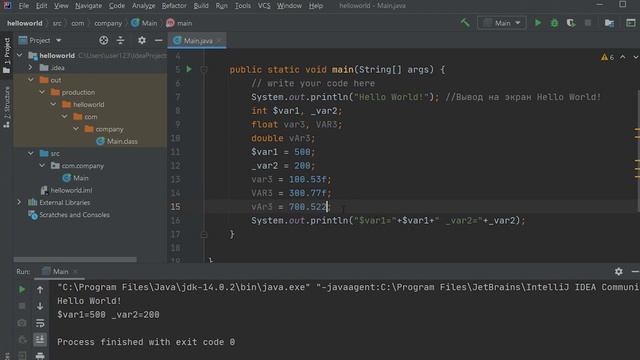Open Project panel settings gear
Viewport: 640px width, 360px height.
[142, 40]
